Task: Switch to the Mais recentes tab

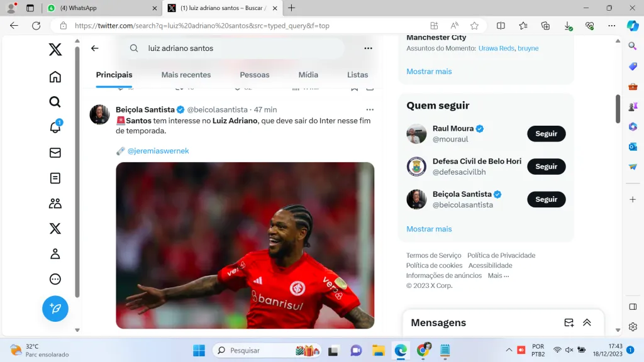Action: pyautogui.click(x=186, y=75)
